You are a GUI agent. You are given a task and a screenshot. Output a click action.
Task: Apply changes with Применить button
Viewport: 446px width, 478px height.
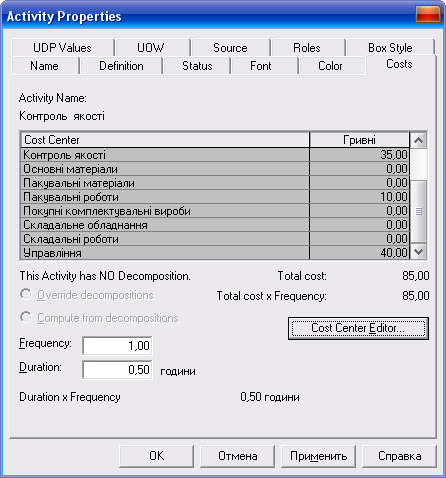[319, 456]
